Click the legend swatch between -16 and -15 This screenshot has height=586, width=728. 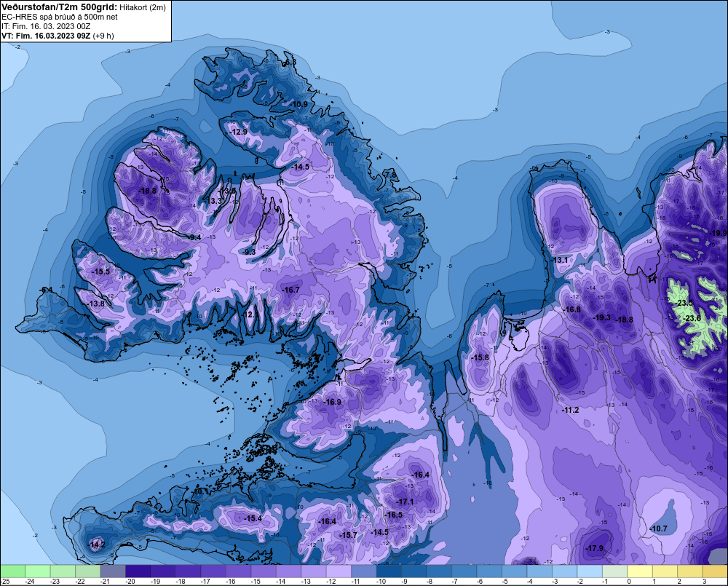(239, 571)
